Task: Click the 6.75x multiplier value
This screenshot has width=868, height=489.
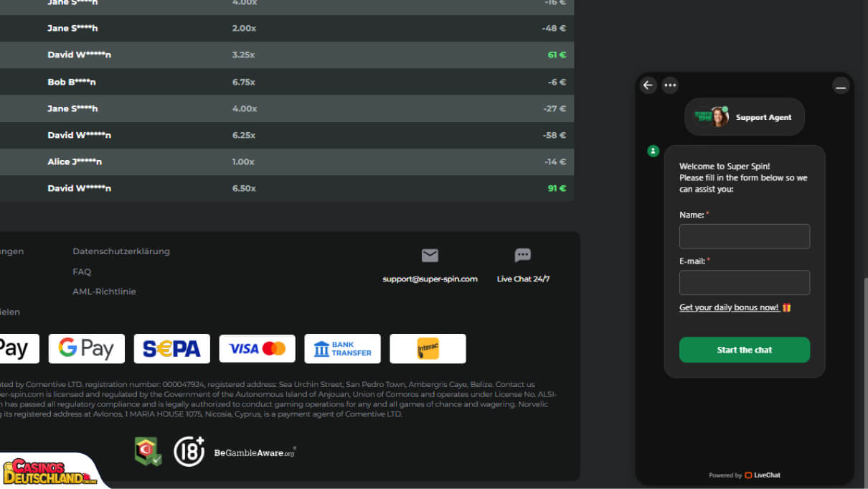Action: pyautogui.click(x=244, y=82)
